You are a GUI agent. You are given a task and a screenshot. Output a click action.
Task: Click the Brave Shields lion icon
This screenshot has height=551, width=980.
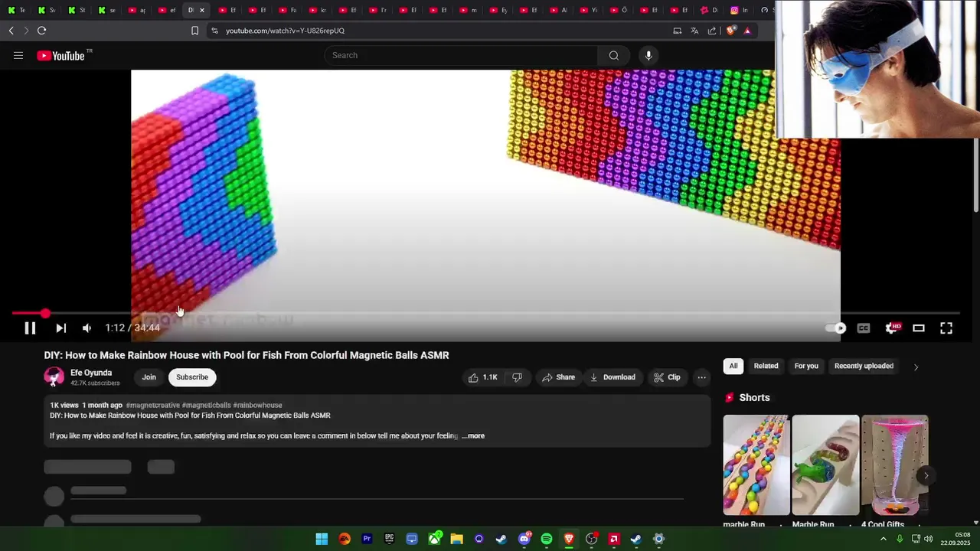point(730,31)
